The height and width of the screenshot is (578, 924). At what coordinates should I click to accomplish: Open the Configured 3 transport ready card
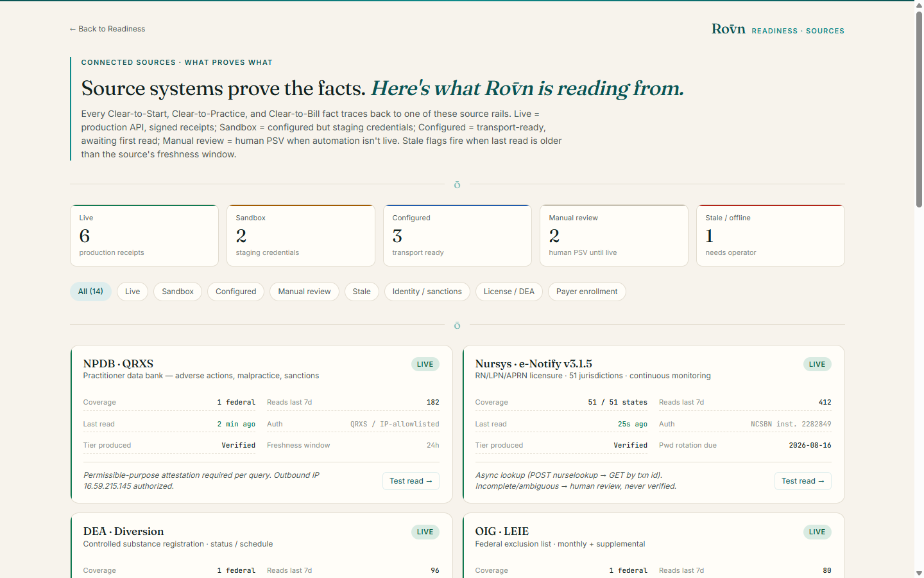point(458,236)
